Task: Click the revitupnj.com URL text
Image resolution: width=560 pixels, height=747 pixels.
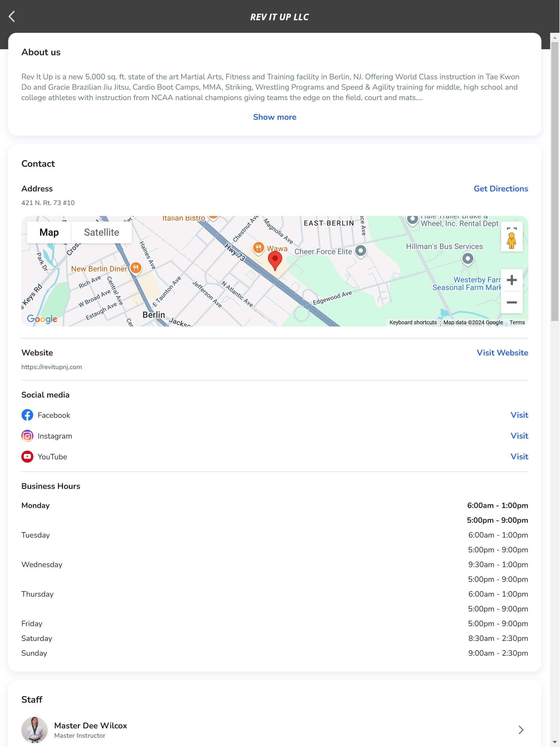Action: (x=52, y=367)
